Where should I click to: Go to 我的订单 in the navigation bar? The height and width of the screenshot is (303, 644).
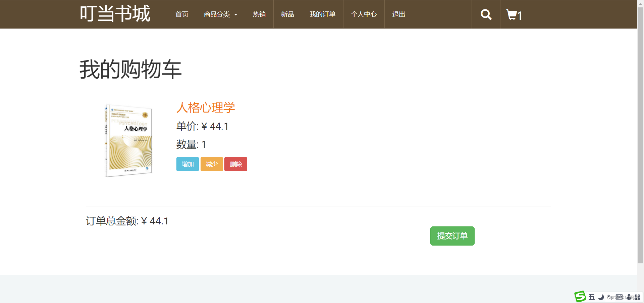[322, 14]
